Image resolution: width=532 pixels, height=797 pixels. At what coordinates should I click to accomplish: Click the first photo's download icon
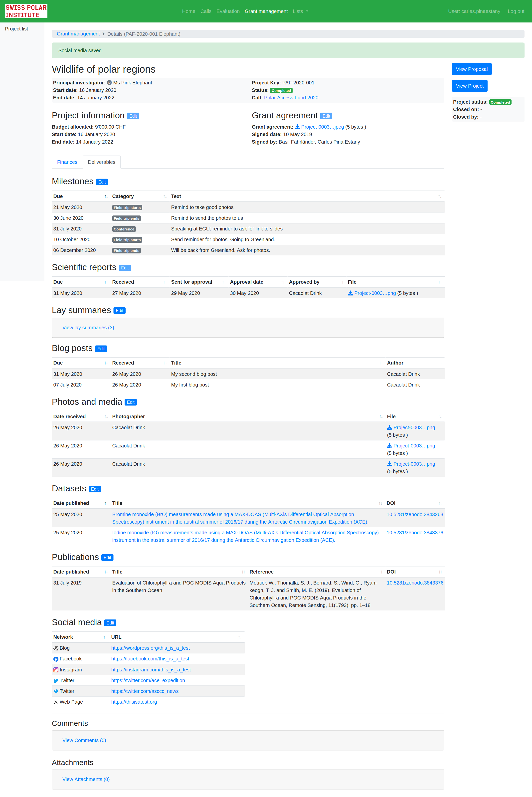389,427
